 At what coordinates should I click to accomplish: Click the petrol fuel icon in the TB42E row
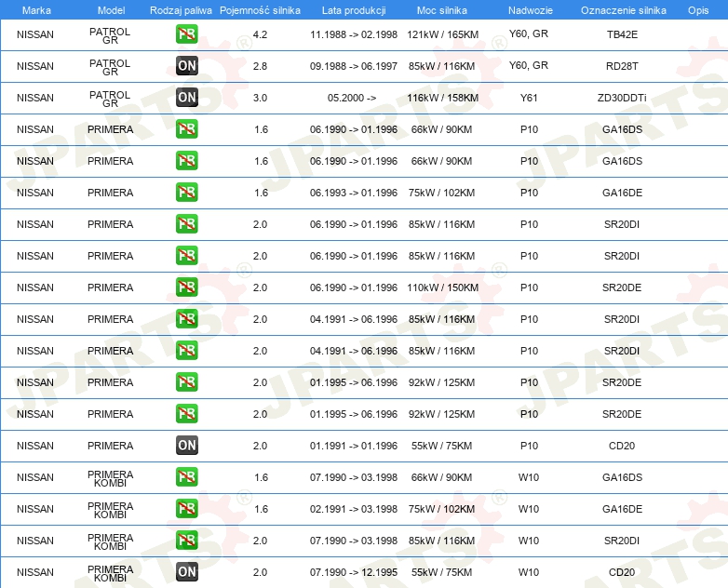pos(186,33)
